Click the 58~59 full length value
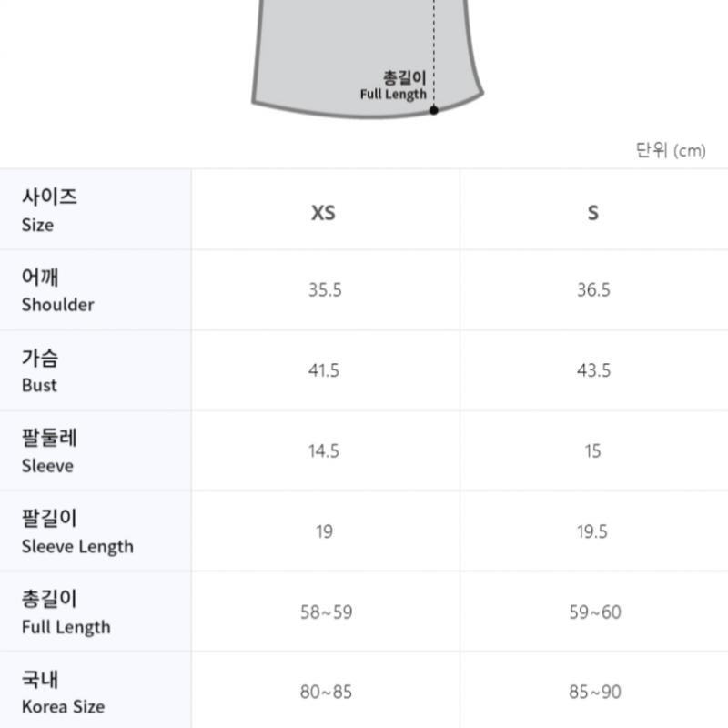Viewport: 728px width, 728px height. point(326,612)
